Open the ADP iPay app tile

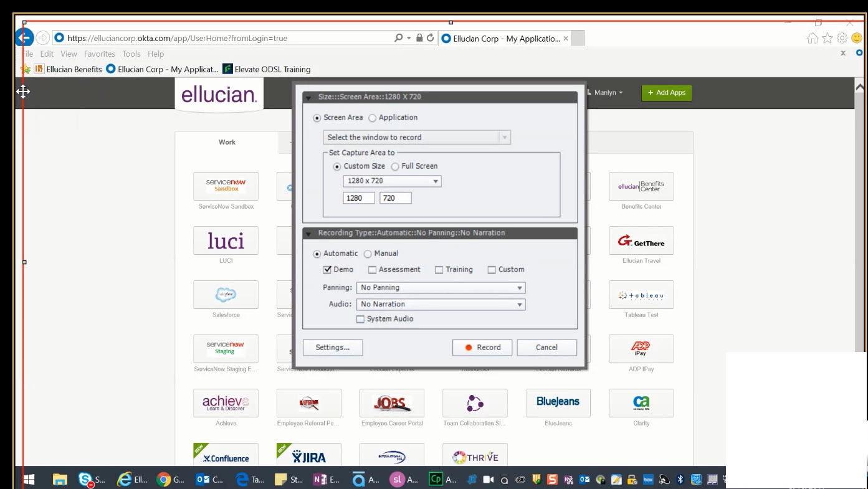[641, 349]
